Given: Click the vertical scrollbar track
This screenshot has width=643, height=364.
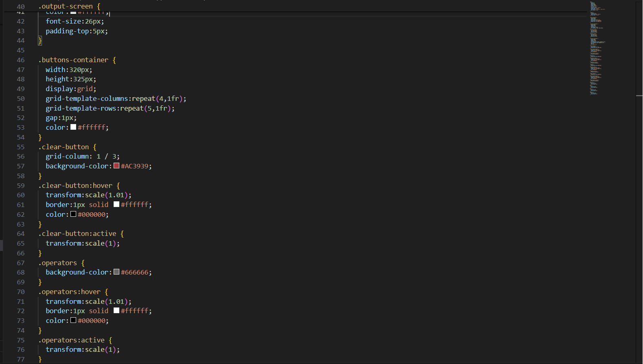Looking at the screenshot, I should click(639, 203).
